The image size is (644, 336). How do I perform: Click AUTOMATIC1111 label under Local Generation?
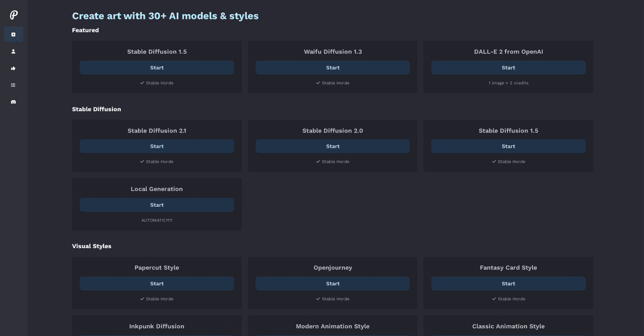pyautogui.click(x=157, y=220)
